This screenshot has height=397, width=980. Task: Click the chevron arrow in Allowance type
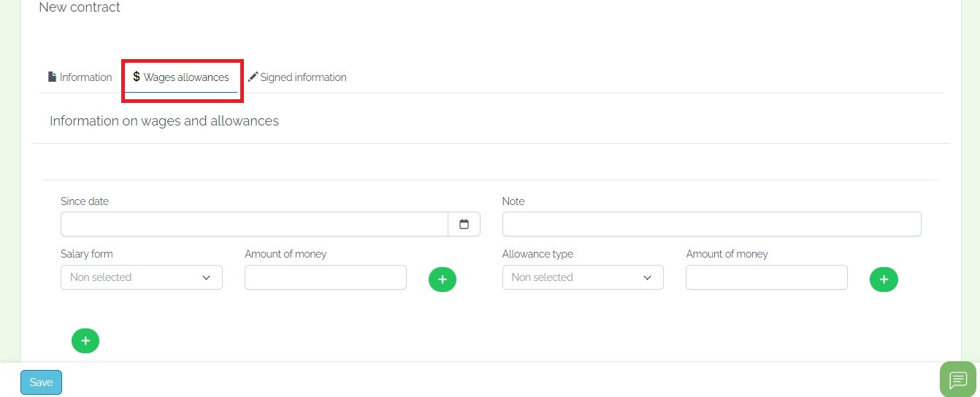coord(647,277)
